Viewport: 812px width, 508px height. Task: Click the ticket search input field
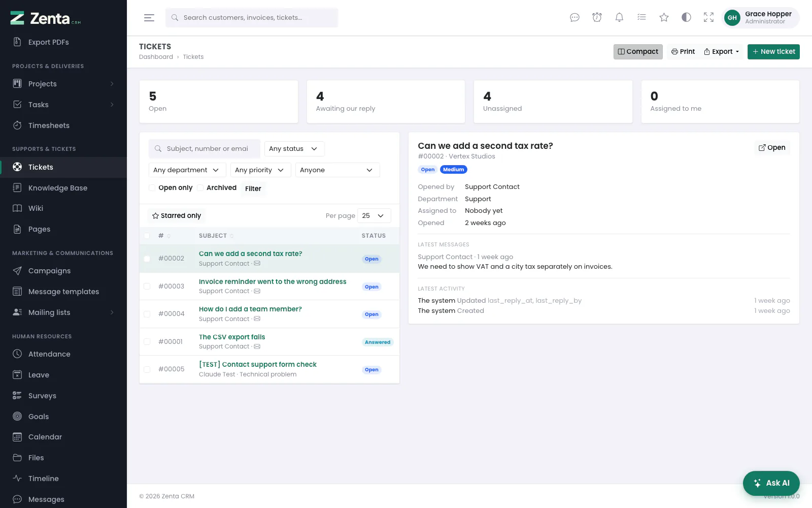pos(205,149)
